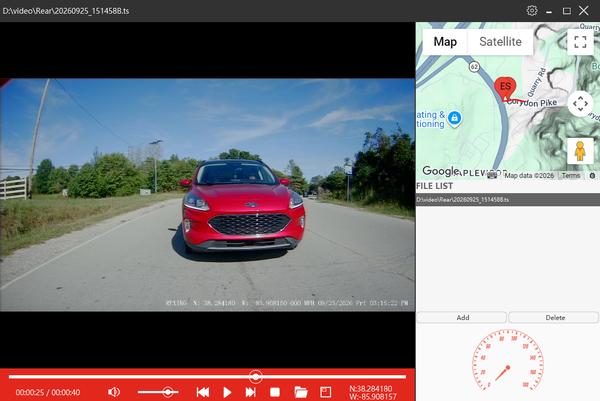The image size is (600, 401).
Task: Click the playback time 00:00:25 / 00:00:40
Action: [48, 392]
